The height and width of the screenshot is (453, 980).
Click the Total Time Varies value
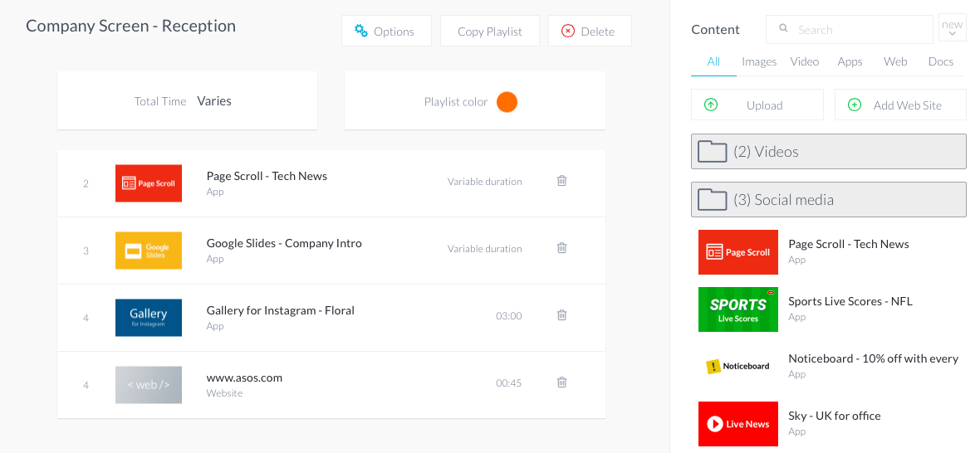[214, 101]
